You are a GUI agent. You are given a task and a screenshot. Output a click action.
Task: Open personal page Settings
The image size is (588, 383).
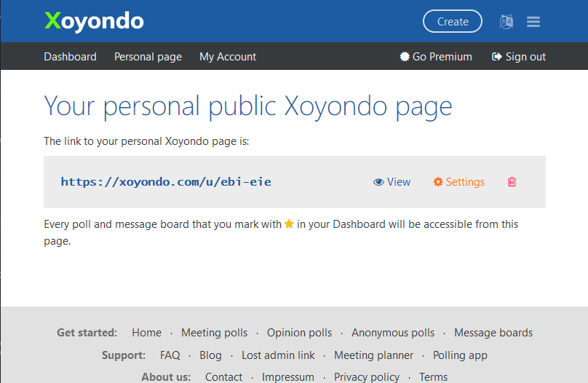pyautogui.click(x=458, y=182)
